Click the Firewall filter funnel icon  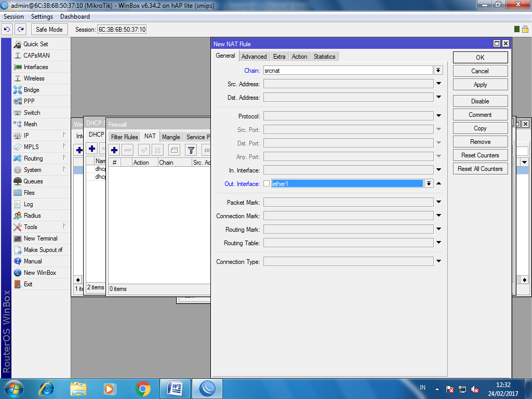(x=191, y=150)
